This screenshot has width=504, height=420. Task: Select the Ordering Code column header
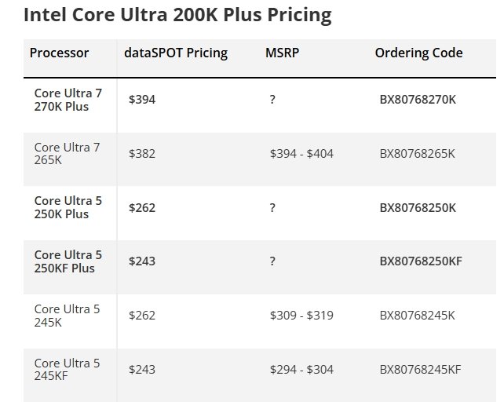coord(418,53)
